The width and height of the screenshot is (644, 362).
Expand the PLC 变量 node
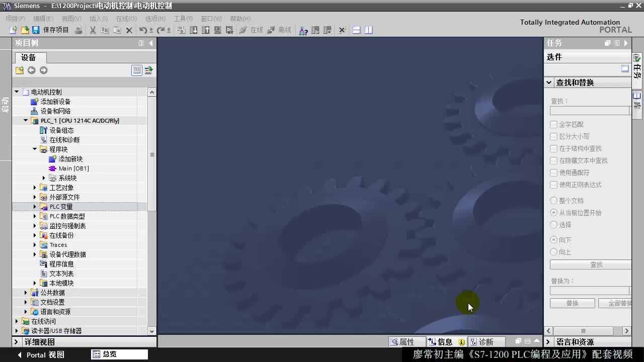pos(35,207)
